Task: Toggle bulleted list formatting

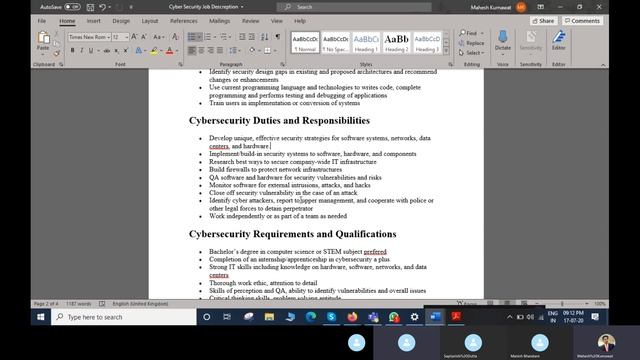Action: click(191, 37)
